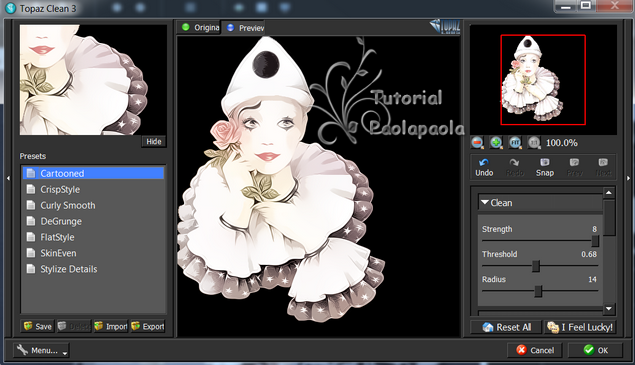Select the Stylize Details preset
The height and width of the screenshot is (365, 635).
coord(94,269)
